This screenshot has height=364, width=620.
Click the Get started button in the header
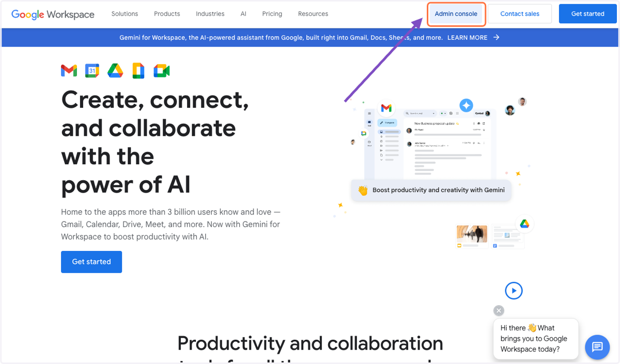(588, 14)
